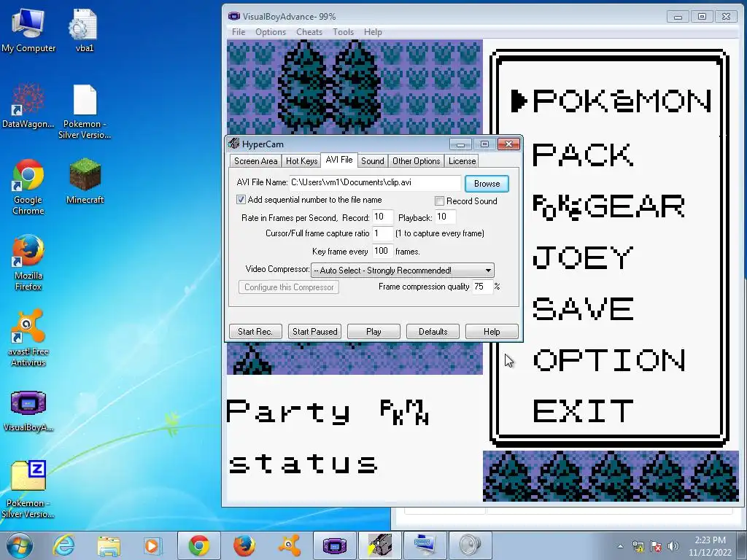Toggle Add sequential number to file name
The width and height of the screenshot is (747, 560).
(x=241, y=200)
